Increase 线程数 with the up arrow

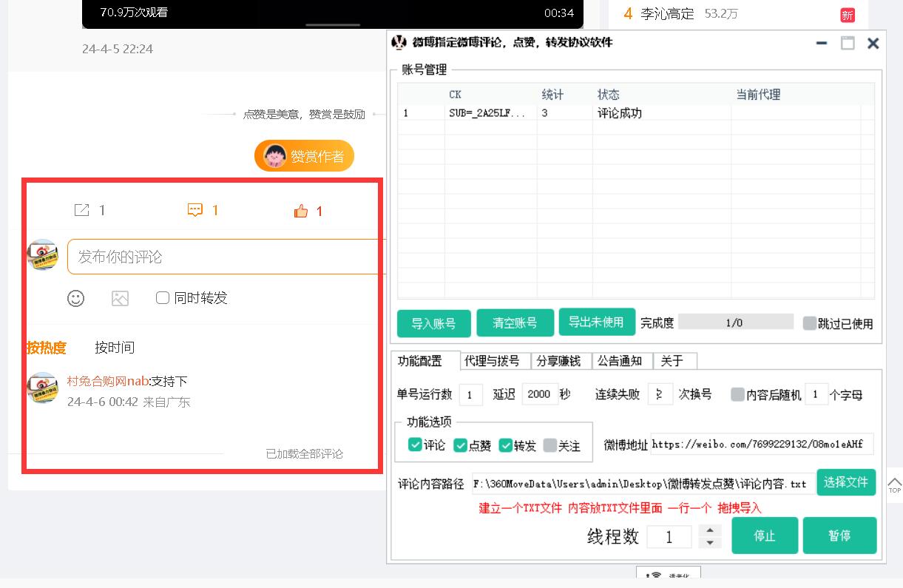pos(710,530)
